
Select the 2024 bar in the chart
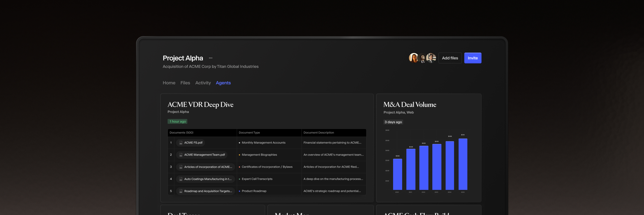pyautogui.click(x=450, y=165)
